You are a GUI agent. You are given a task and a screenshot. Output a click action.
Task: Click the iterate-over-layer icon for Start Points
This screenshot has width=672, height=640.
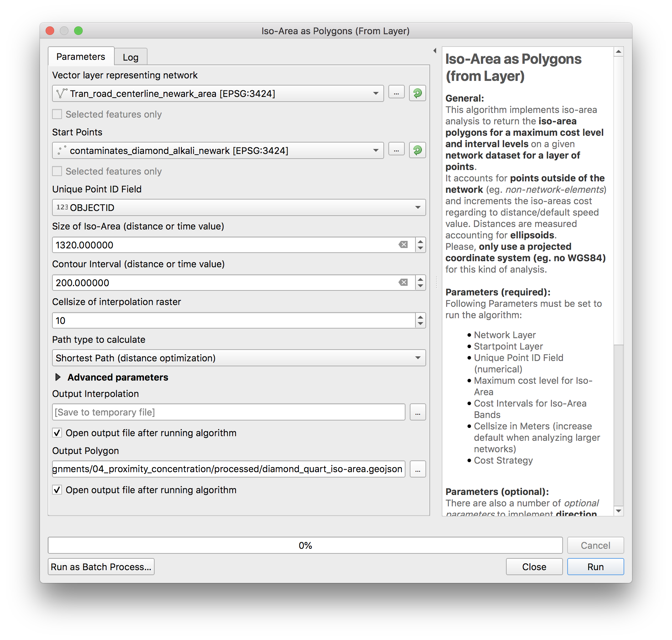[x=417, y=150]
